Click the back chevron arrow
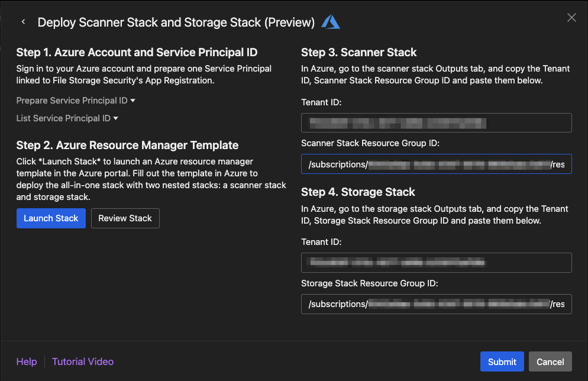 click(23, 22)
